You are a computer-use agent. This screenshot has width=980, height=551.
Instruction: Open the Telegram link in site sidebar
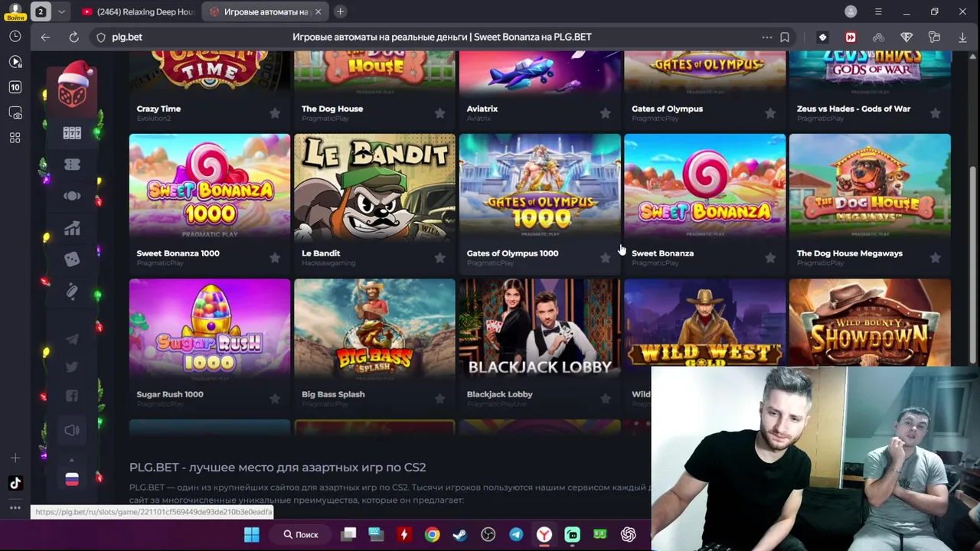72,339
